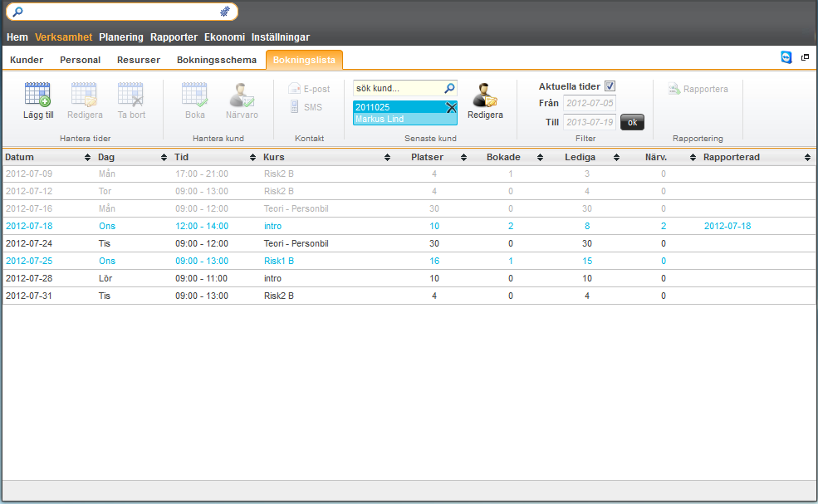The height and width of the screenshot is (504, 818).
Task: Sort by Rapporterad column arrows
Action: coord(807,158)
